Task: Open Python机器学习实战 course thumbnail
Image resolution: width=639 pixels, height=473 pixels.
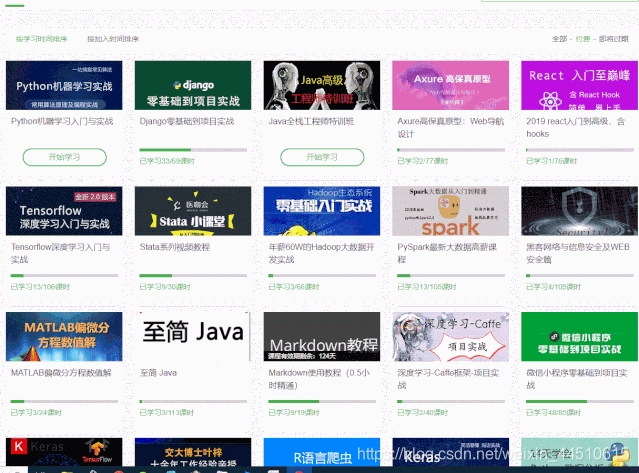Action: (64, 85)
